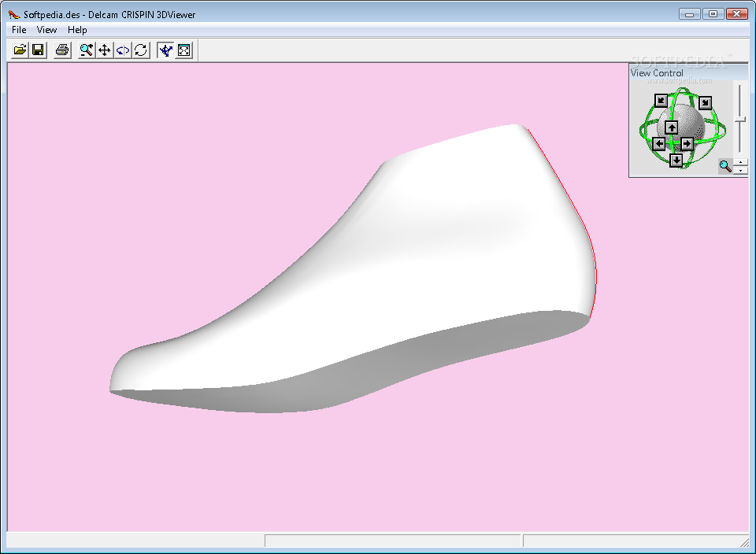The image size is (756, 554).
Task: Open the View menu
Action: click(x=46, y=30)
